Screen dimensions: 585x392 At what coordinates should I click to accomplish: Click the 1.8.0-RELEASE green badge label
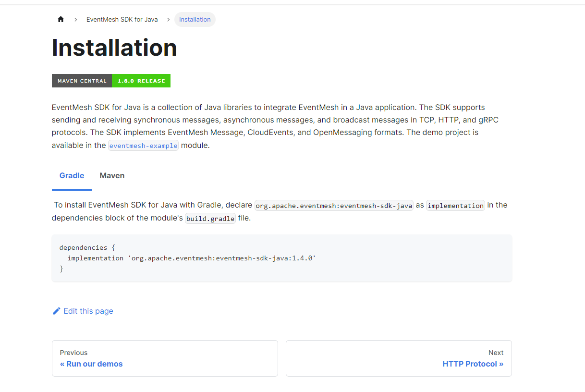coord(141,81)
